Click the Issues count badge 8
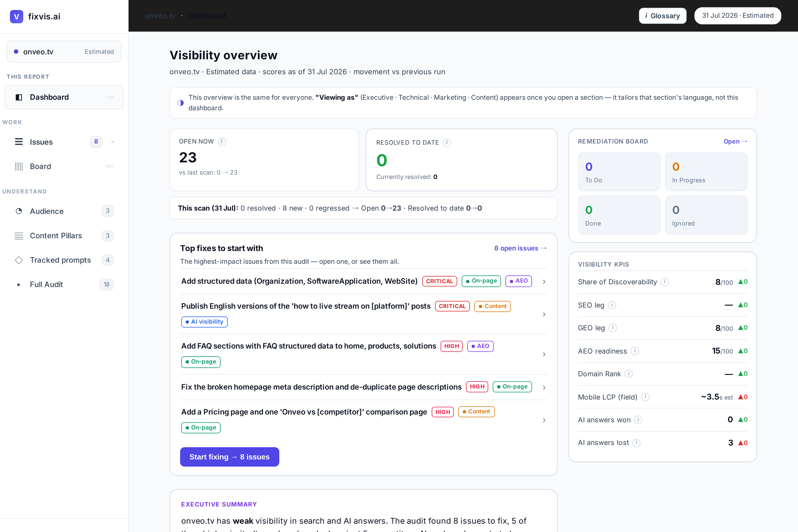The width and height of the screenshot is (798, 532). 96,142
